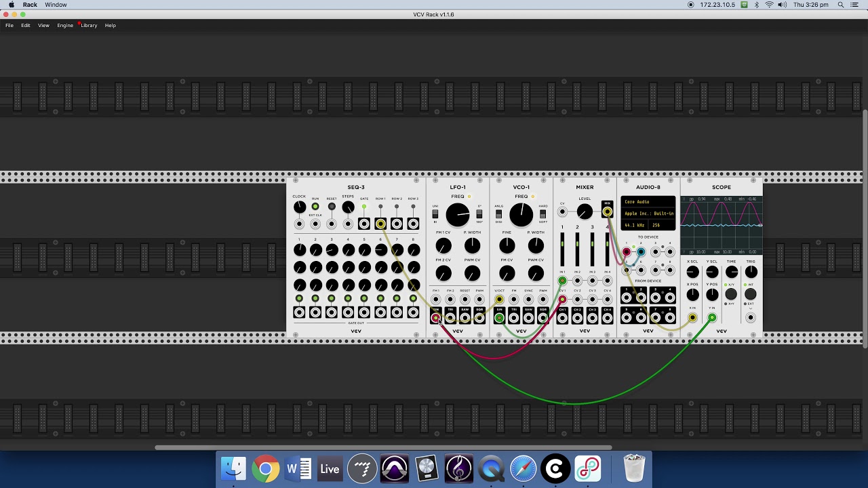Click the SEQ-3 ROW 2 output jack
Screen dimensions: 868x488
tap(397, 224)
